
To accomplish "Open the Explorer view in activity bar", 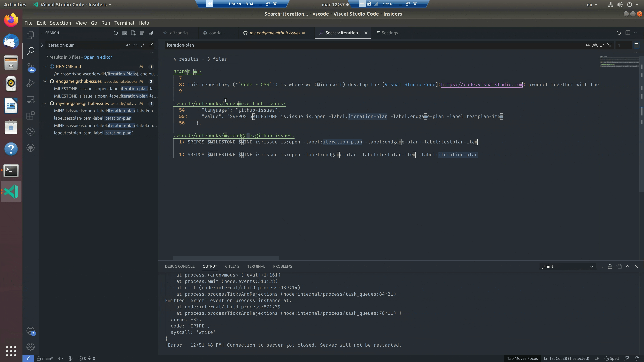I will click(31, 35).
